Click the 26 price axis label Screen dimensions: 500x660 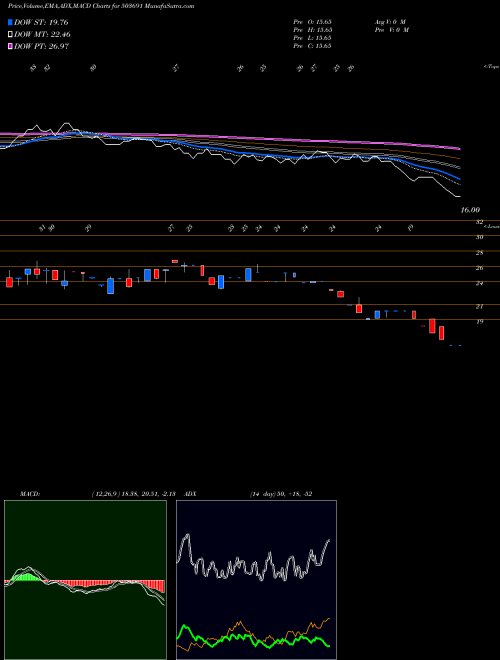coord(479,268)
